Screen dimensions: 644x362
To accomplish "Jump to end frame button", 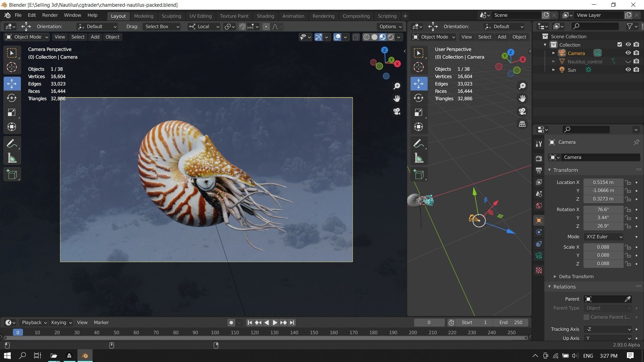I will click(x=292, y=322).
